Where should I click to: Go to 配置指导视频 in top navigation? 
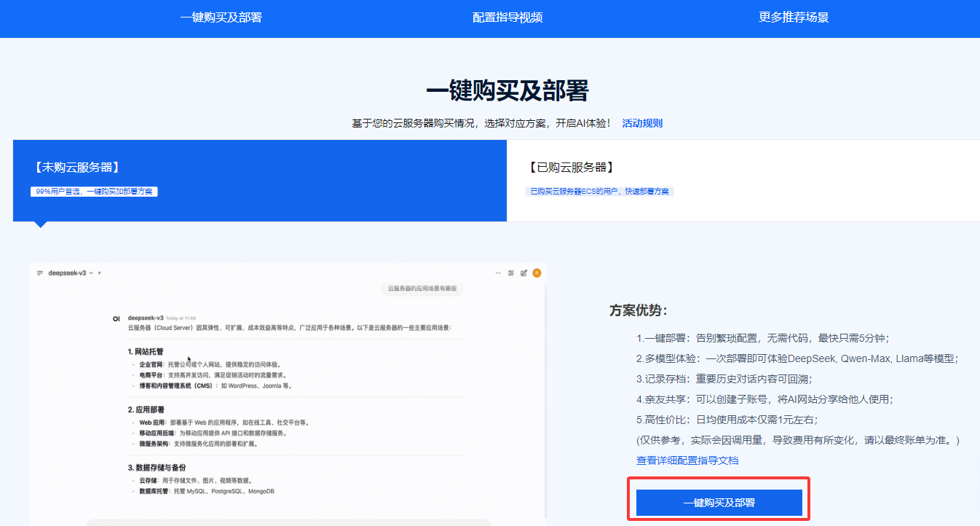pos(507,17)
